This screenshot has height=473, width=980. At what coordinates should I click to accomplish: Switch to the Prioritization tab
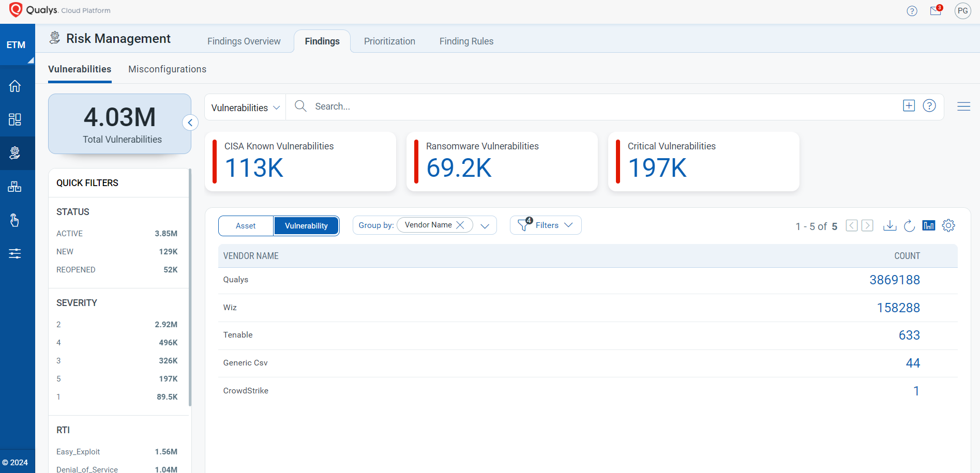coord(389,41)
